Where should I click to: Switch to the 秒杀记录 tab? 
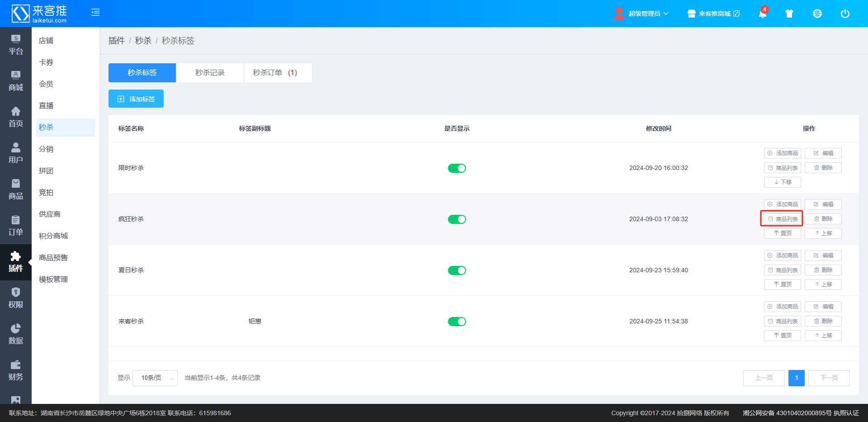(x=210, y=73)
